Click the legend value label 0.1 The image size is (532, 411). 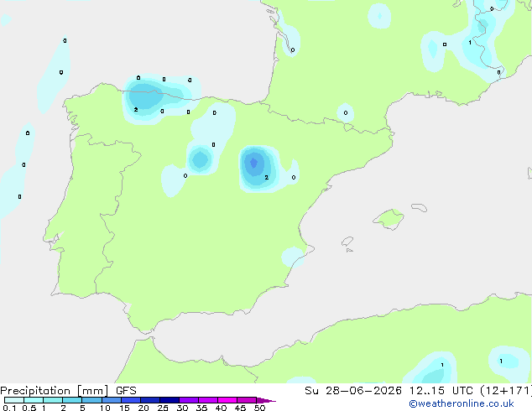coord(9,408)
